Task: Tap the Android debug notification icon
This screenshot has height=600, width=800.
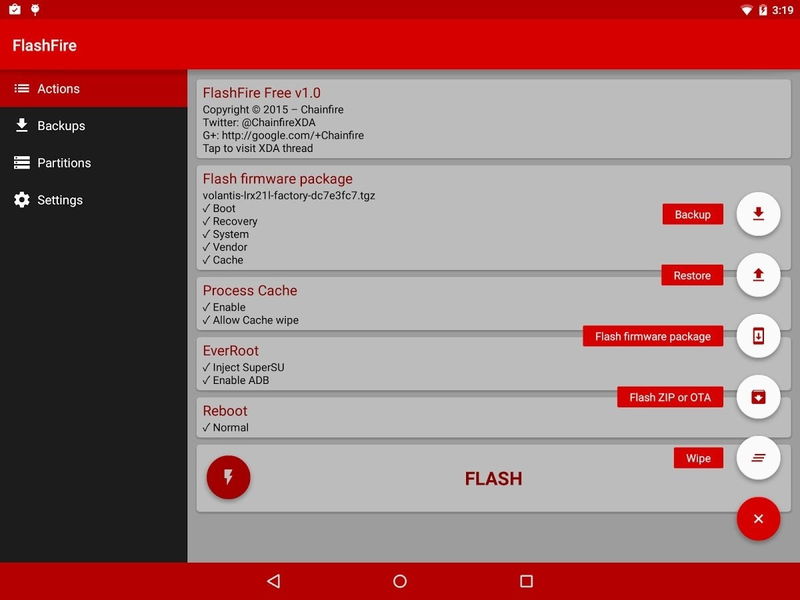Action: [35, 9]
